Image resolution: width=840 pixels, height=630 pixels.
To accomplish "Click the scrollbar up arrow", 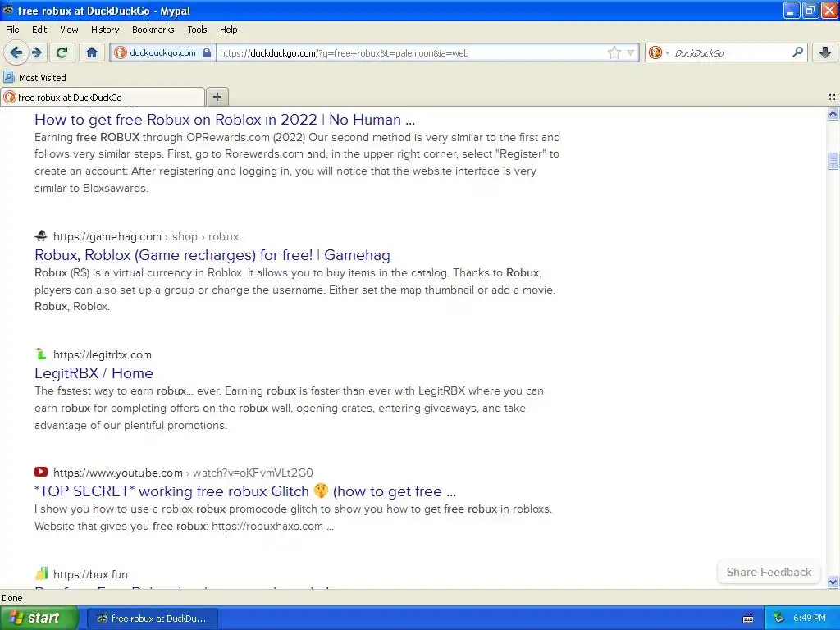I will (x=833, y=113).
